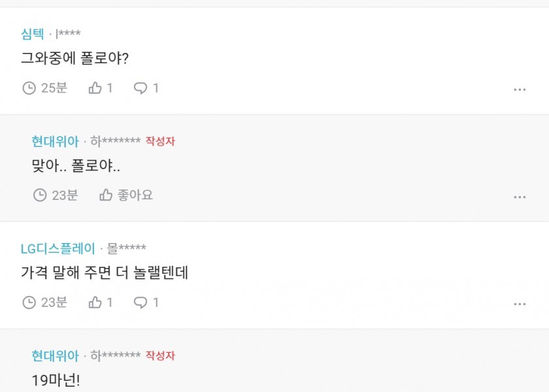Image resolution: width=549 pixels, height=392 pixels.
Task: Open the LG디스플레이 company link
Action: 58,248
